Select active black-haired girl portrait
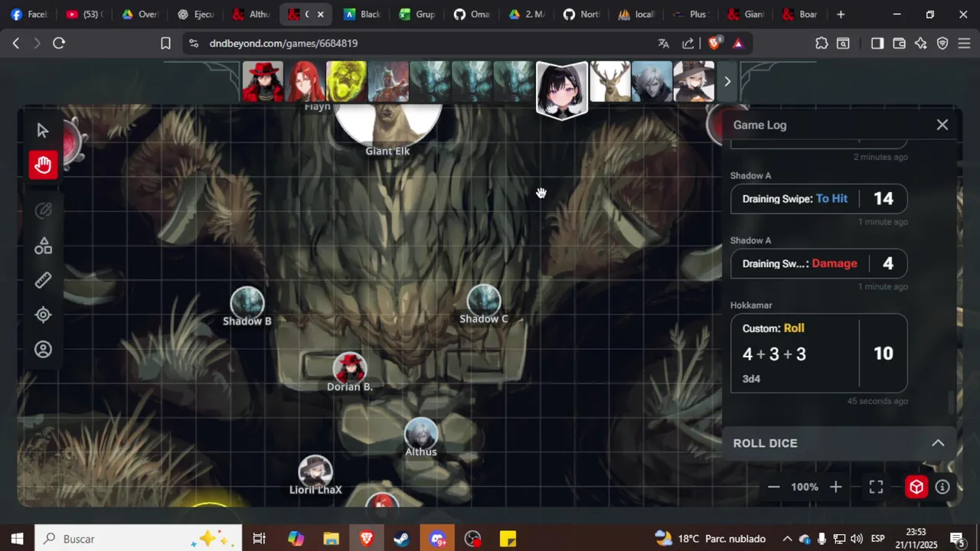 (562, 90)
